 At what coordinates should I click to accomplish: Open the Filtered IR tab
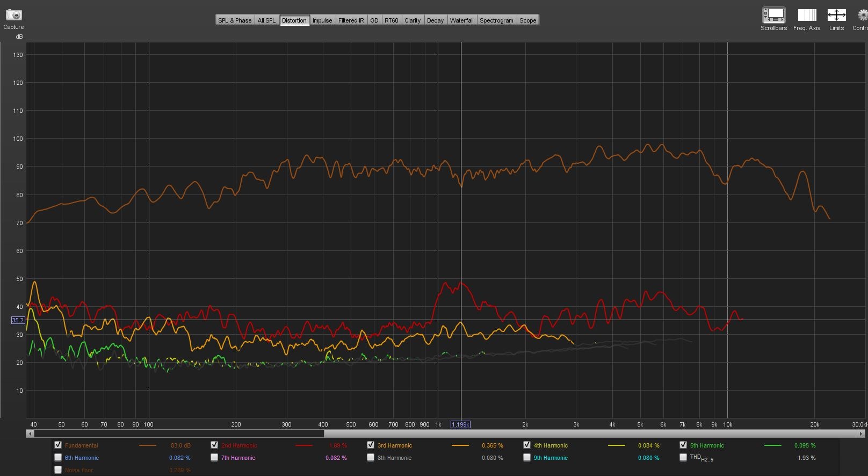(x=351, y=20)
